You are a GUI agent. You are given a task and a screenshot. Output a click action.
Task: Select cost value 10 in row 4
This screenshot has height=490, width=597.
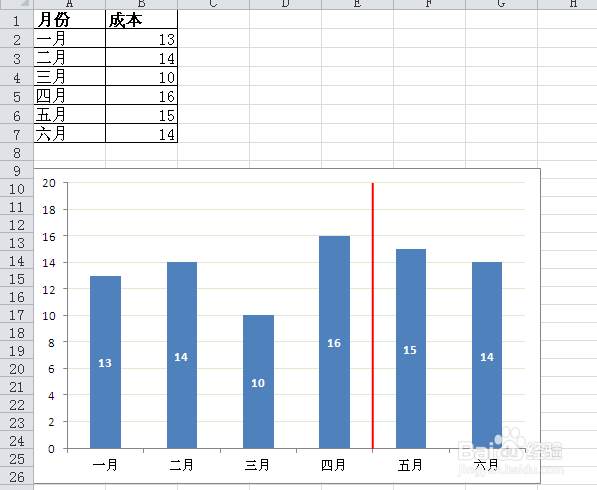click(141, 77)
